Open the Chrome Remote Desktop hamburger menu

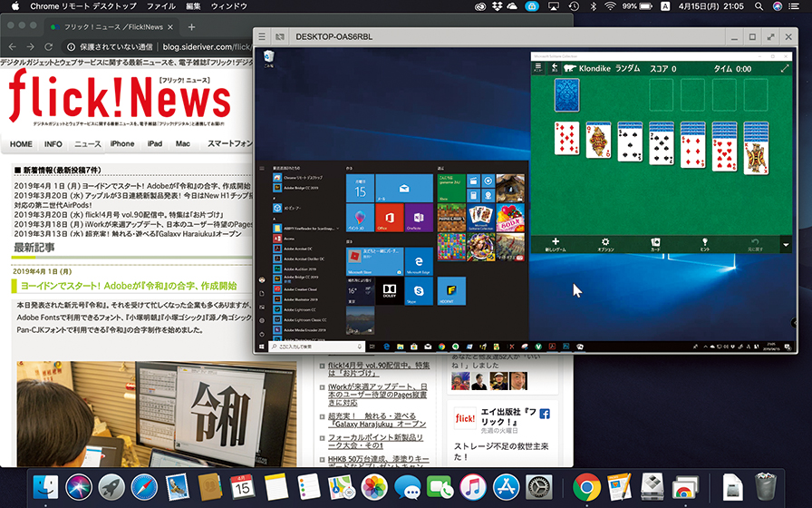pyautogui.click(x=262, y=37)
